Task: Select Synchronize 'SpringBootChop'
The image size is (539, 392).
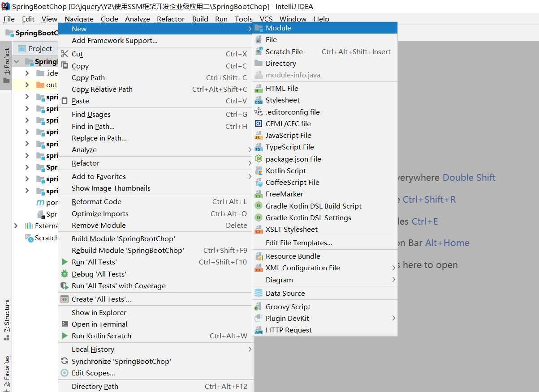Action: pyautogui.click(x=156, y=362)
